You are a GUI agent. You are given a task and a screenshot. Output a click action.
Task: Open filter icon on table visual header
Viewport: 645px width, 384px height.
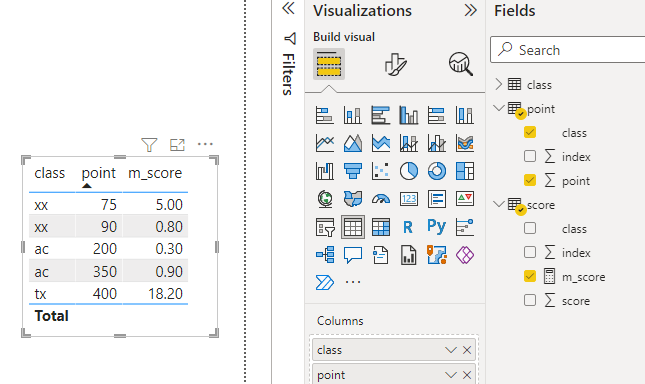tap(149, 145)
